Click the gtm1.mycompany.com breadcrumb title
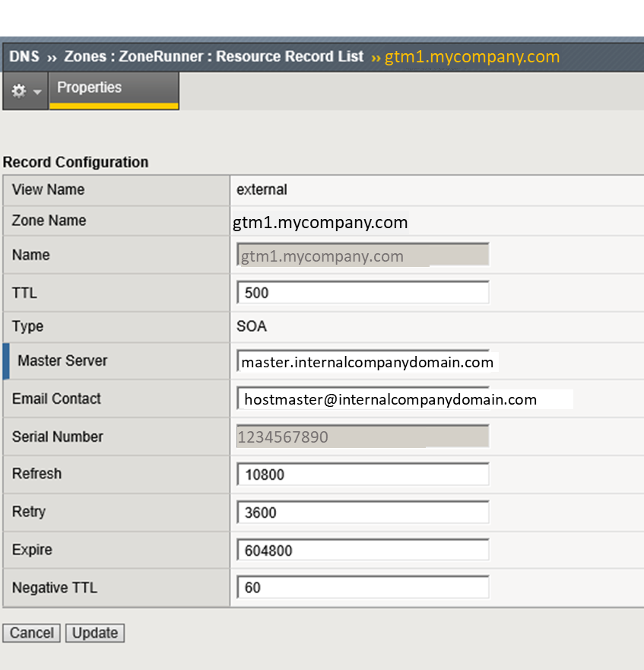 point(471,57)
